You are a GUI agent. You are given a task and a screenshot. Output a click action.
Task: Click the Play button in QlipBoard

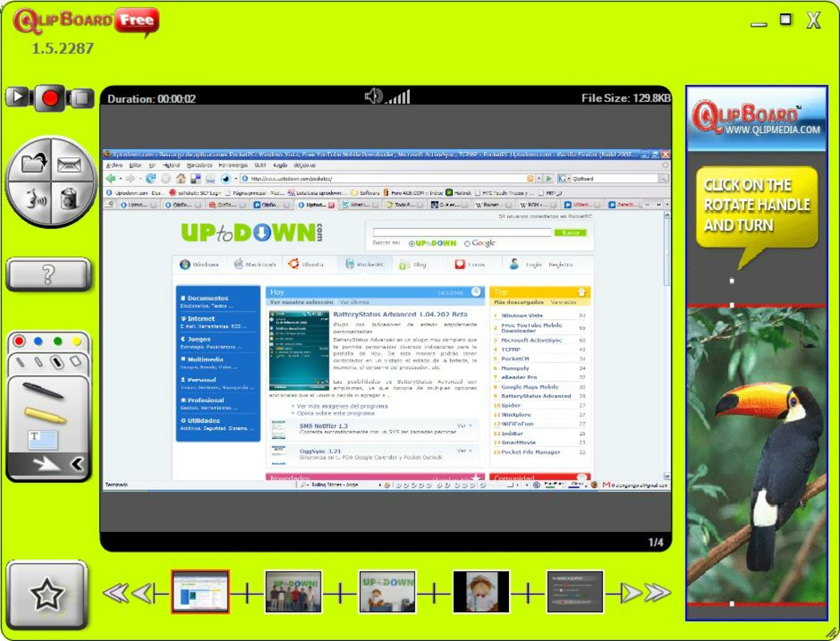[18, 98]
